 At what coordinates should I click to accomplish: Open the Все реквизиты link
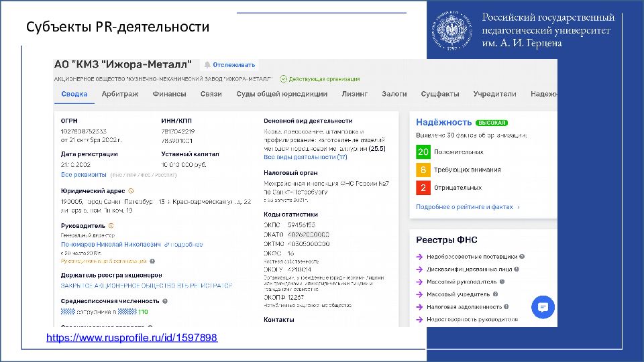[x=83, y=175]
